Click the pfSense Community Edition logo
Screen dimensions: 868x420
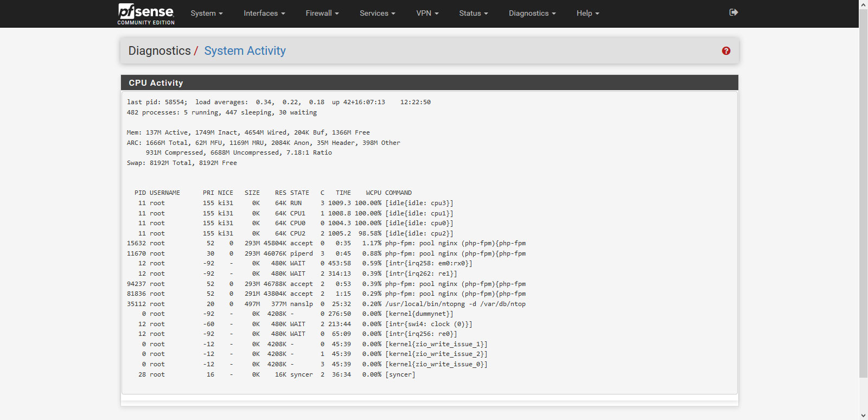pyautogui.click(x=146, y=14)
